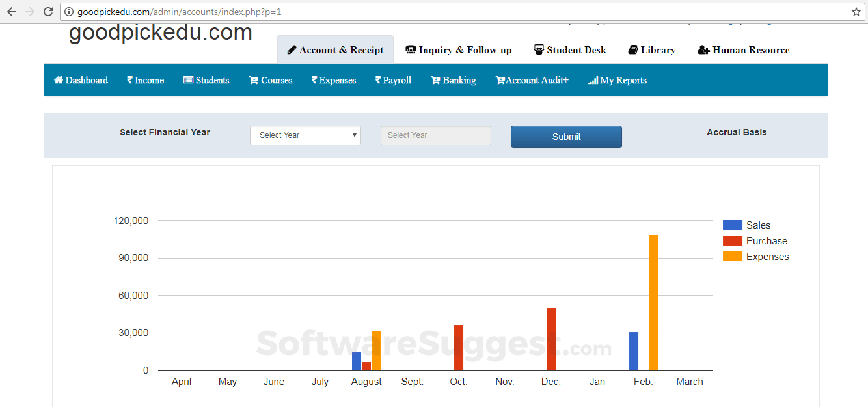Screen dimensions: 868x407
Task: Click the goodpickedu.com site title
Action: click(161, 33)
